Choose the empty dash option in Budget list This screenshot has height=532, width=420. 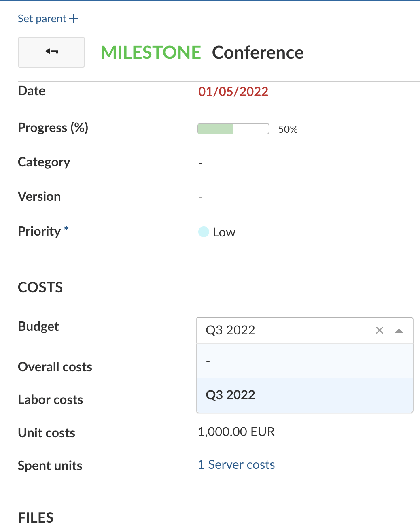[208, 361]
